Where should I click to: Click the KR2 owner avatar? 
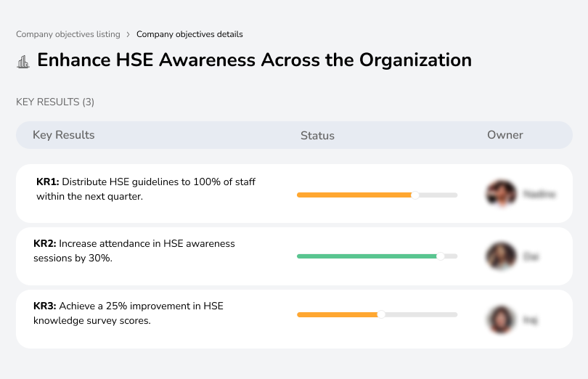[x=501, y=256]
